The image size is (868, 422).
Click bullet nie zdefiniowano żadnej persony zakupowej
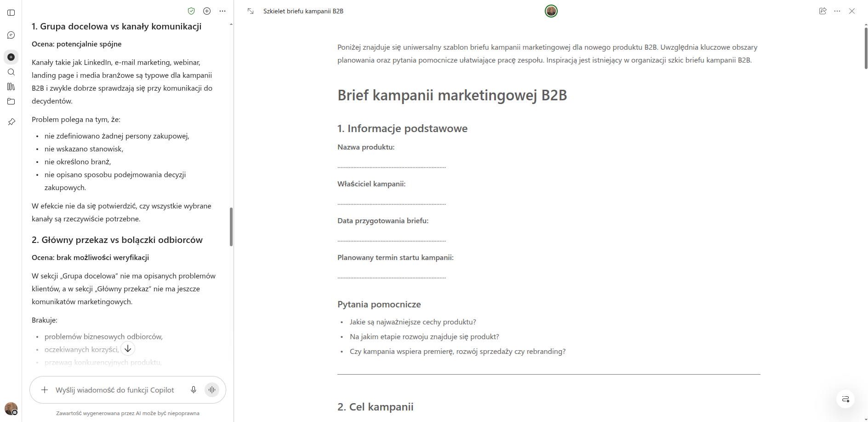[117, 136]
